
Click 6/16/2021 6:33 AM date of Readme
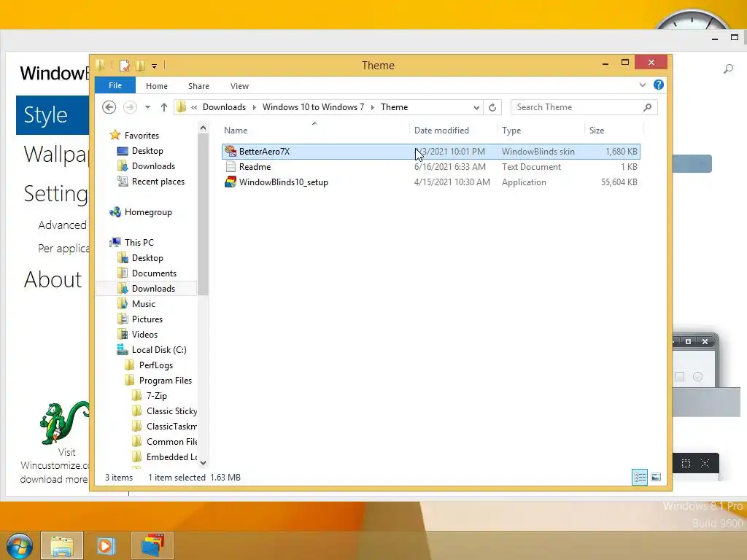click(449, 167)
